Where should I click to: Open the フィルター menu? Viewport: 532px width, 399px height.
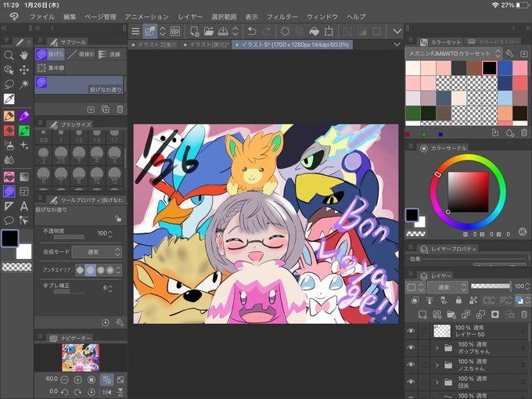(282, 16)
